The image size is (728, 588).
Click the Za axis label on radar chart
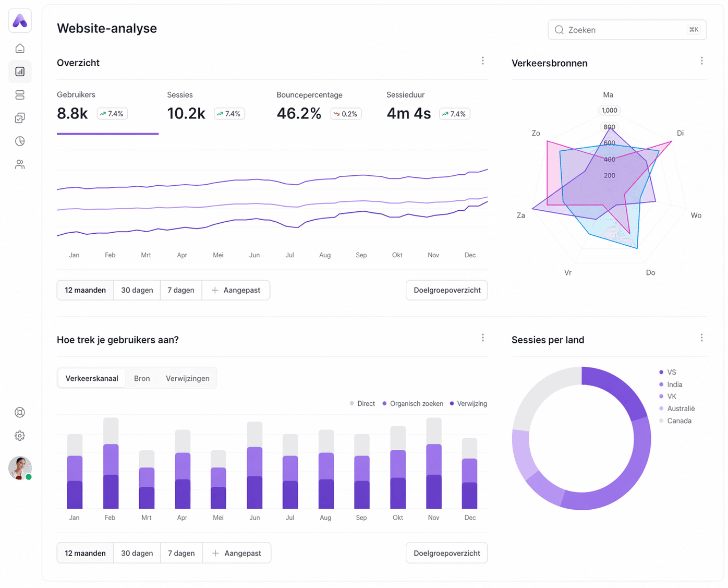point(521,215)
